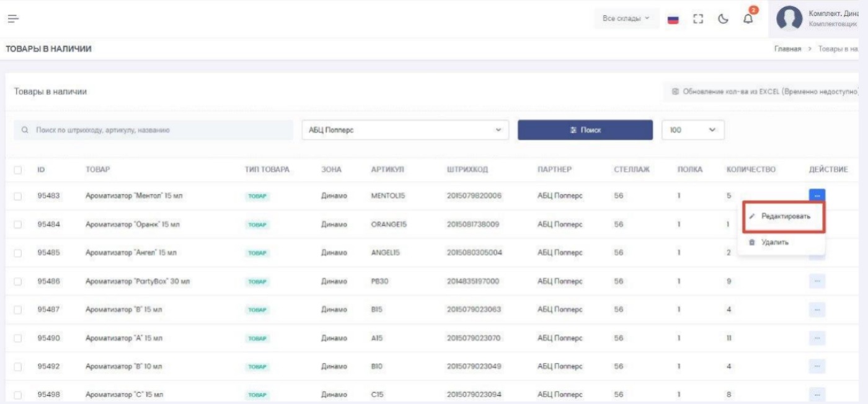Go to 'Главная' breadcrumb link
The height and width of the screenshot is (404, 868).
[x=787, y=49]
